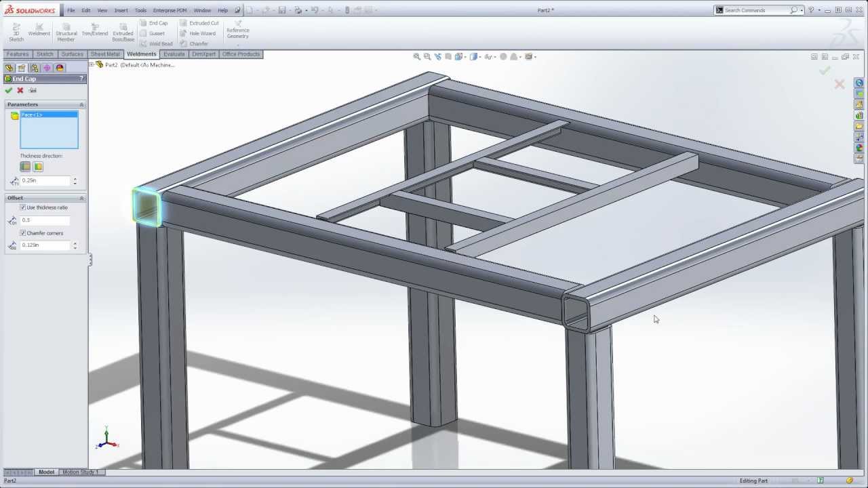Expand the Part2 flyout feature tree

click(92, 65)
